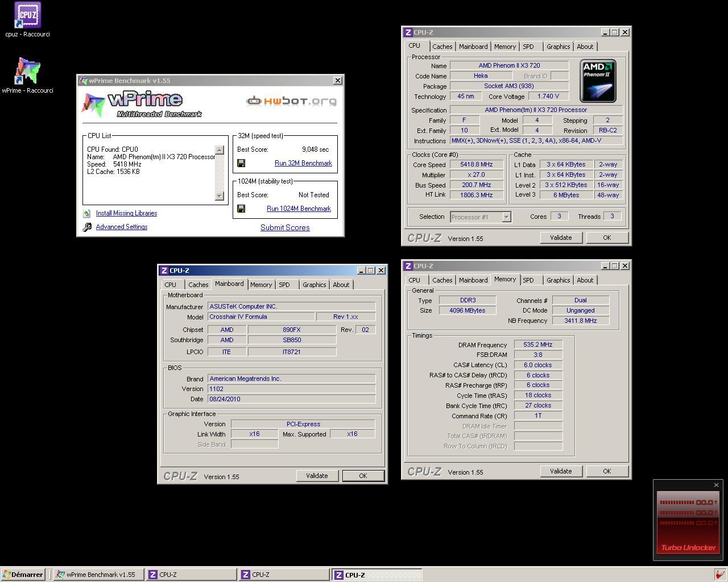Click the DRAM Frequency 535.2 MHz field
This screenshot has height=582, width=728.
pos(538,344)
